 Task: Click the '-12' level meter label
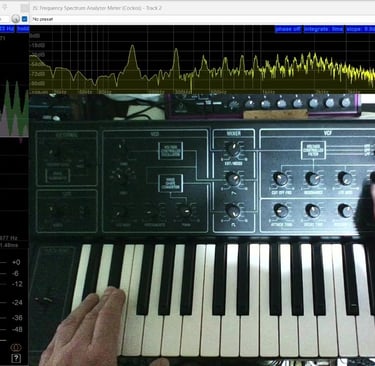point(17,284)
